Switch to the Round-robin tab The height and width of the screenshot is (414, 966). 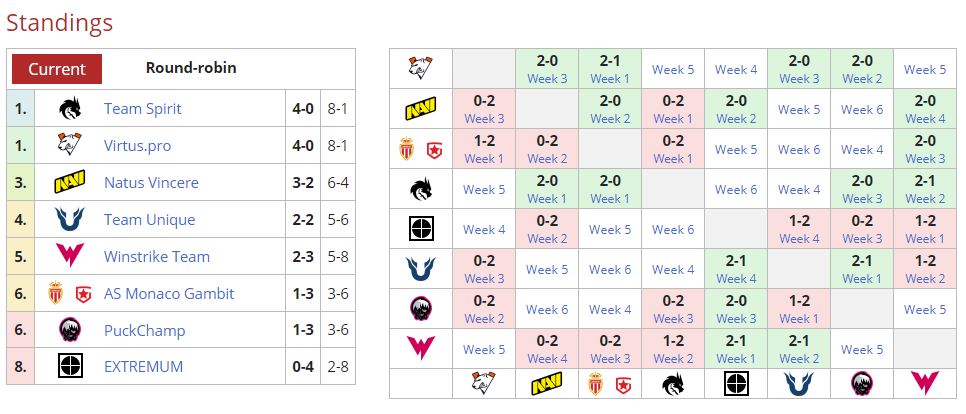pyautogui.click(x=191, y=69)
